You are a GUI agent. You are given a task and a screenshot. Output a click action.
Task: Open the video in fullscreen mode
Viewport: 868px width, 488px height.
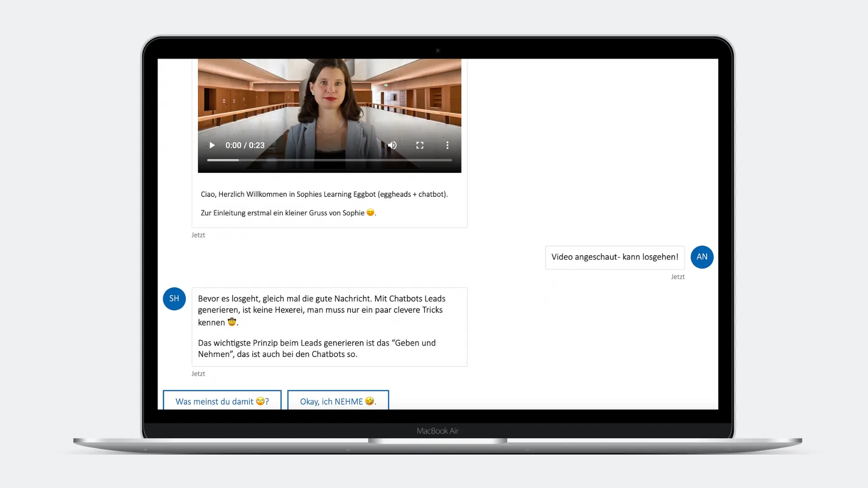point(420,145)
